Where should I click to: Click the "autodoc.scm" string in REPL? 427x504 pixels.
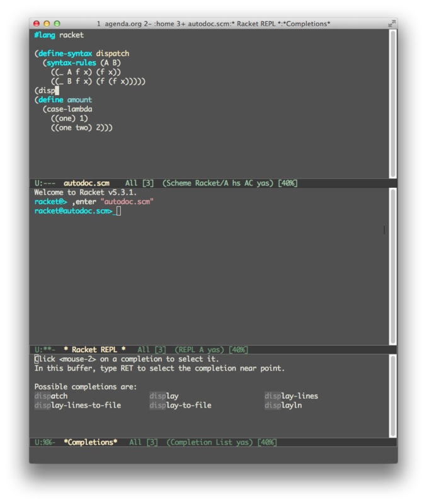[x=127, y=202]
